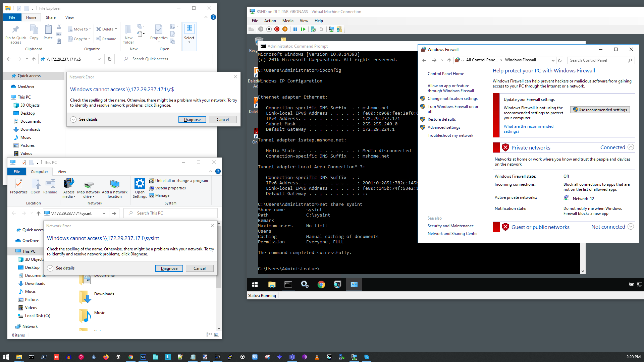Click the orange Save icon in VM toolbar

285,29
